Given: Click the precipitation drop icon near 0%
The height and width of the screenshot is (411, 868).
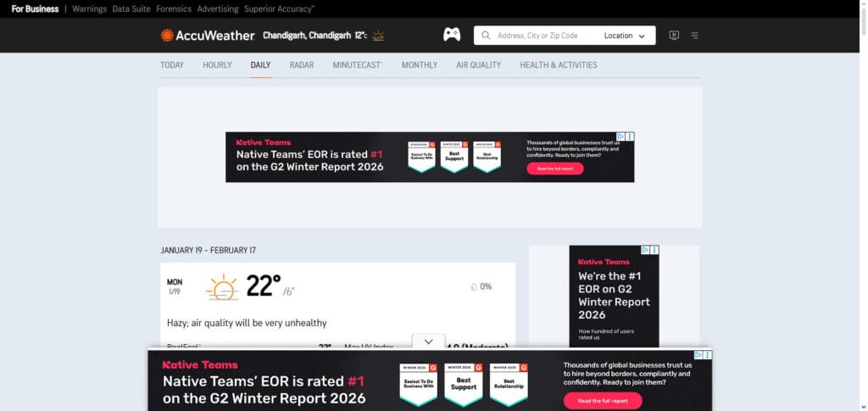Looking at the screenshot, I should (473, 287).
